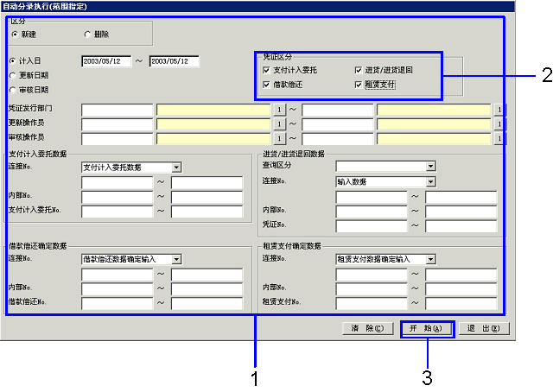
Task: Click the 开始(A) button
Action: pyautogui.click(x=426, y=329)
